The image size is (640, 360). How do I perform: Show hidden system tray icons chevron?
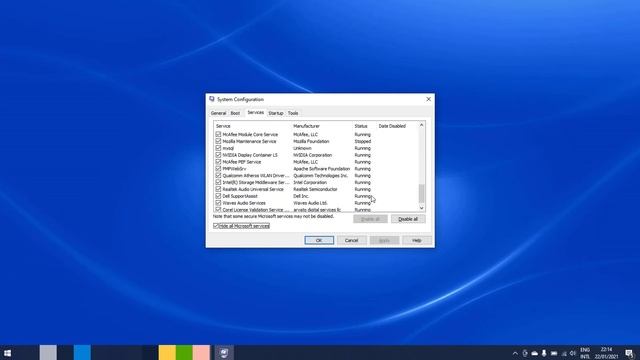click(x=515, y=353)
